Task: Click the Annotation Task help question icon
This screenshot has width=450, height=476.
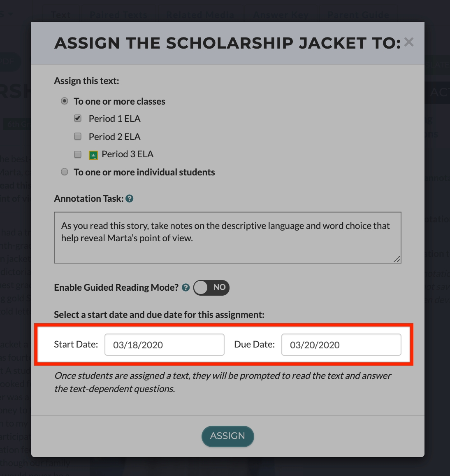Action: tap(130, 198)
